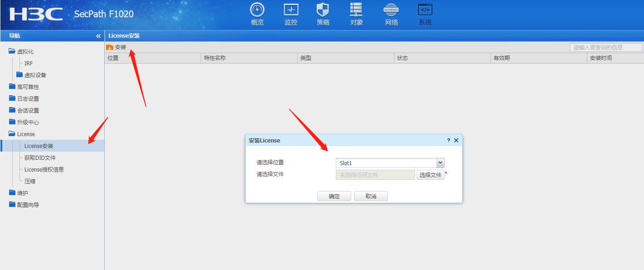Click the 选择文件 file chooser button
The image size is (644, 270).
[430, 174]
